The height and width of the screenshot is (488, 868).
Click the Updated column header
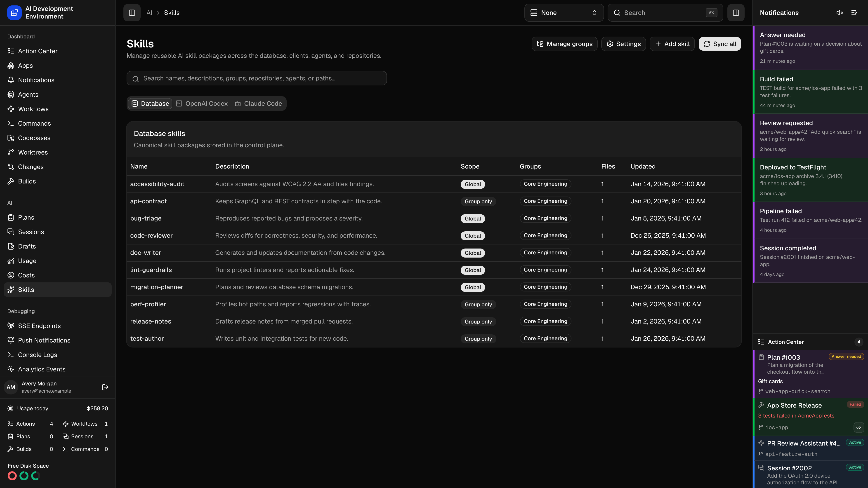[643, 166]
